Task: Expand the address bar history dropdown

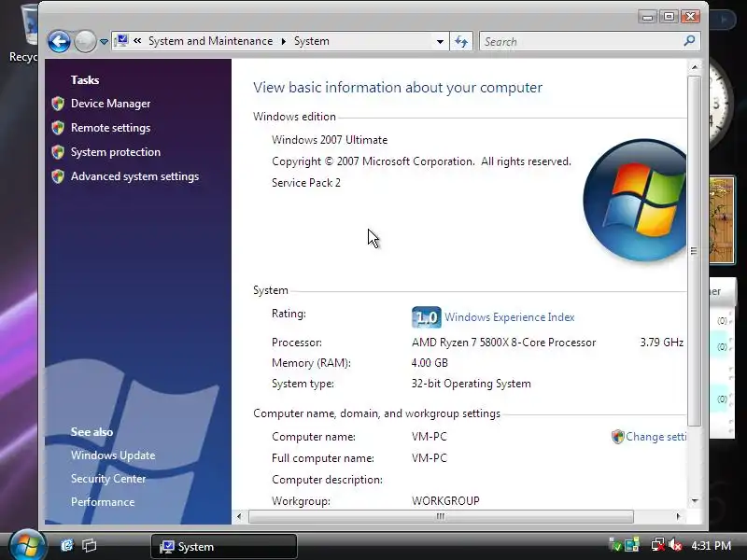Action: pyautogui.click(x=440, y=41)
